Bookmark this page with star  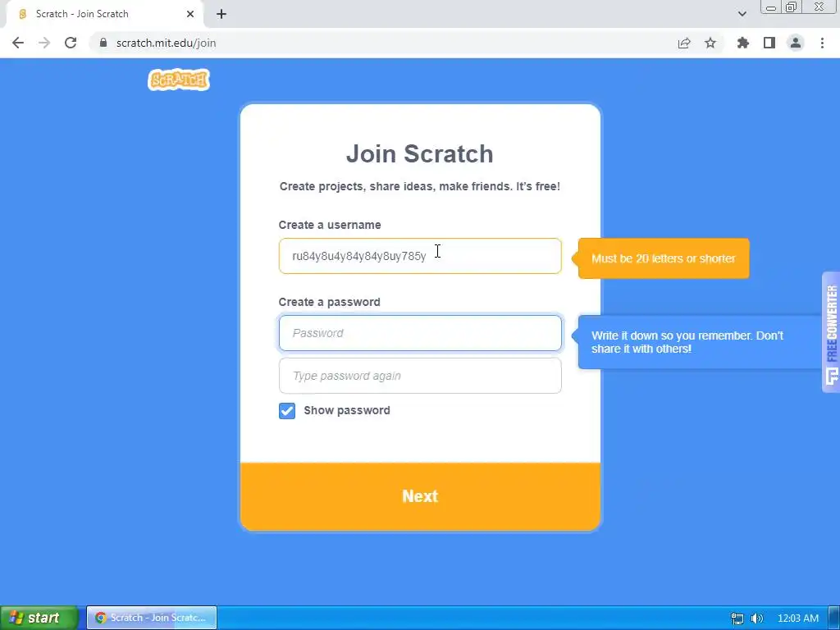[710, 43]
